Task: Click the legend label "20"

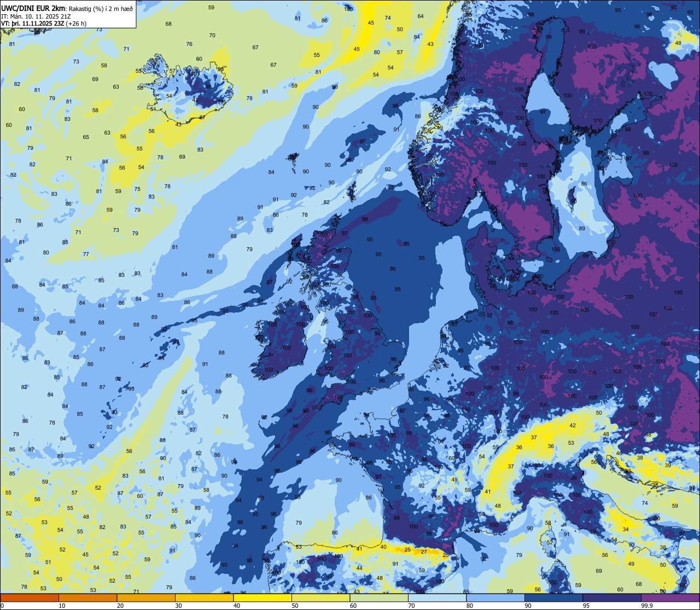Action: click(x=120, y=606)
